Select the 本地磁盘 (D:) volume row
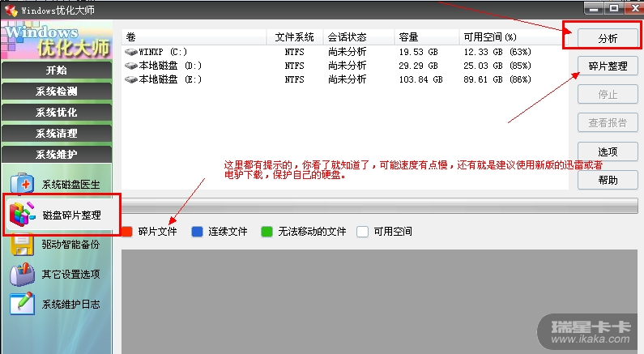 click(x=345, y=66)
